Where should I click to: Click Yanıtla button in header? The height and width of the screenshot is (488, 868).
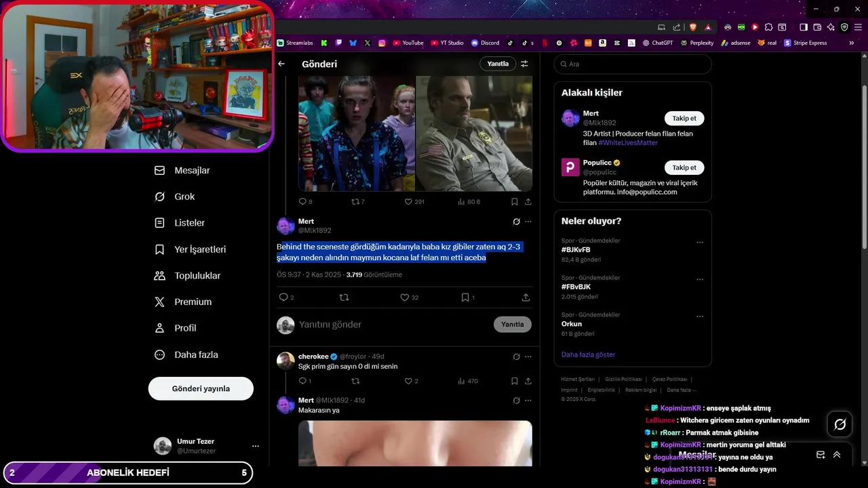[x=498, y=64]
